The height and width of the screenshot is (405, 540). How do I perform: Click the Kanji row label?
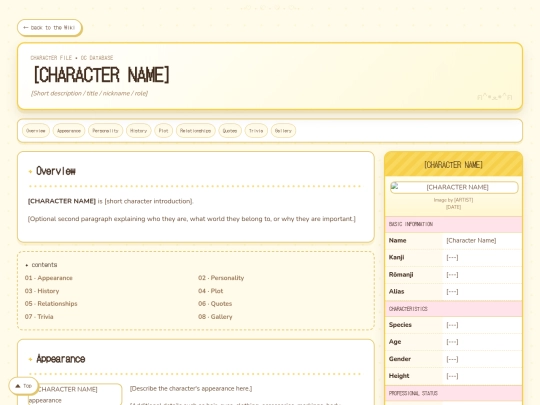396,257
